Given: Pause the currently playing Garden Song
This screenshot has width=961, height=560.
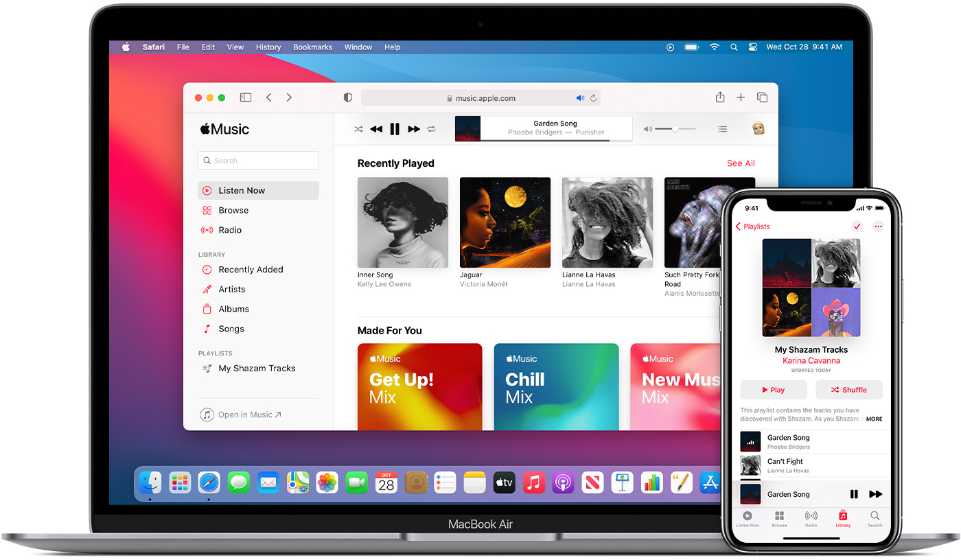Looking at the screenshot, I should point(395,128).
